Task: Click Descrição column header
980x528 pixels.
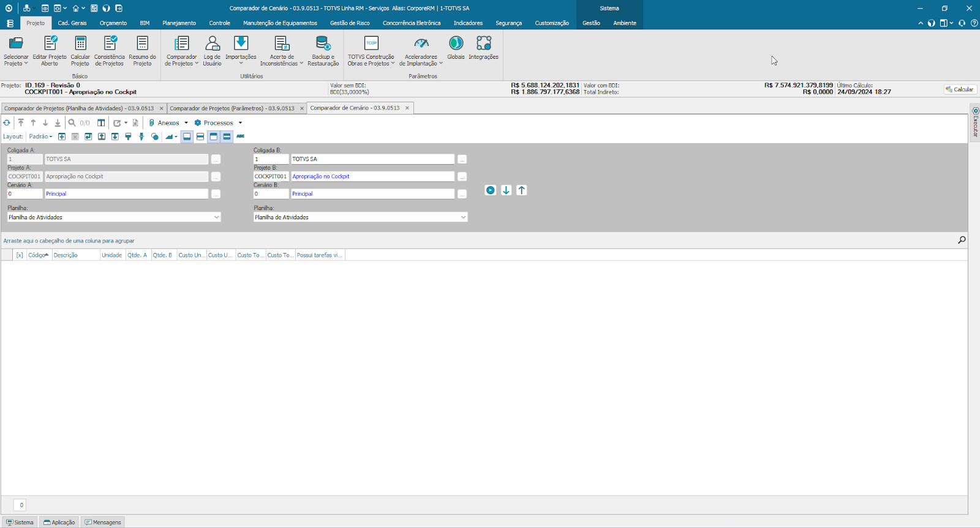Action: pos(75,255)
